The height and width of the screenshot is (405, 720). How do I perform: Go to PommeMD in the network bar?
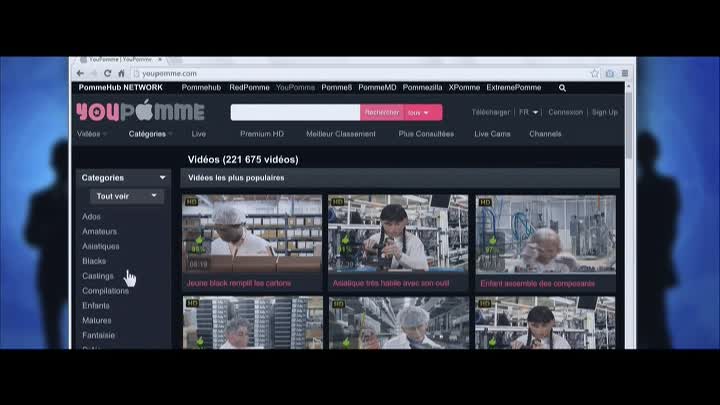[377, 87]
